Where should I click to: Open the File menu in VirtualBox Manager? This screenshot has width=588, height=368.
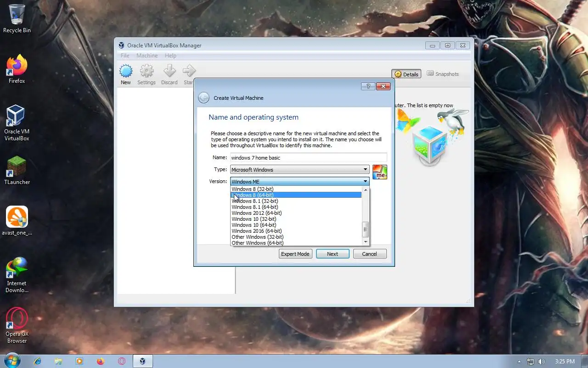(x=125, y=56)
